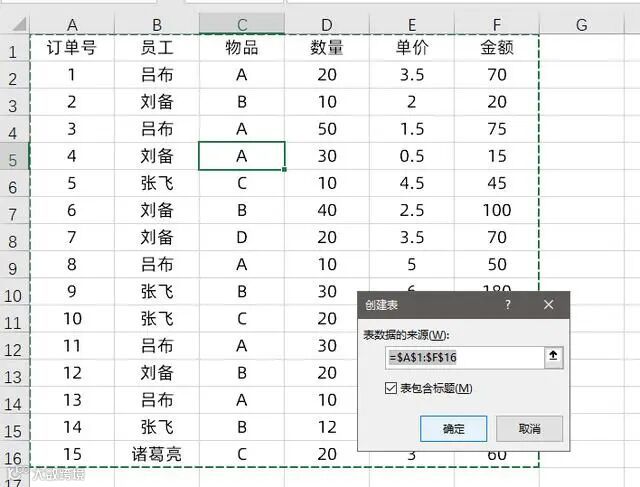Viewport: 640px width, 487px height.
Task: Click the unit price cell 1.5
Action: click(x=412, y=129)
